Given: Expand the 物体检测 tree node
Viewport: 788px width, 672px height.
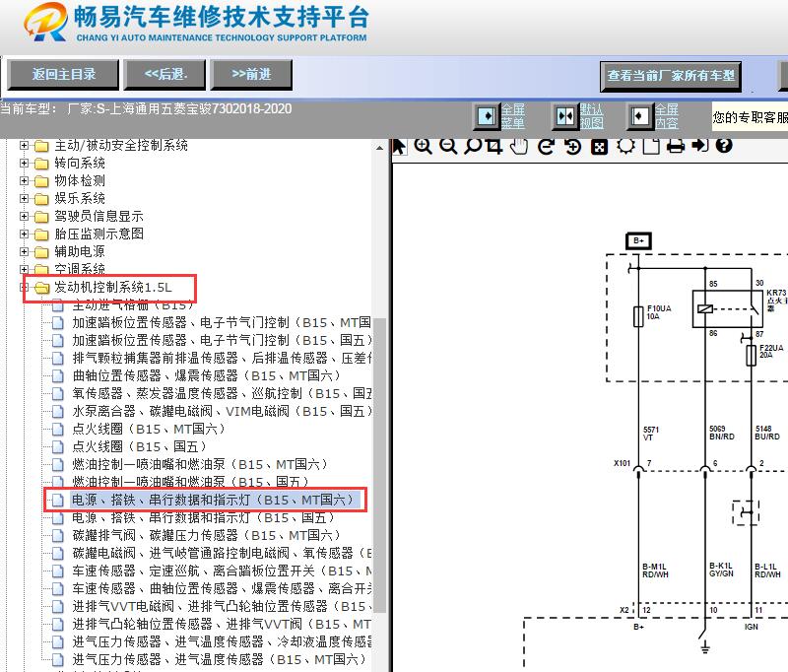Looking at the screenshot, I should (x=24, y=180).
